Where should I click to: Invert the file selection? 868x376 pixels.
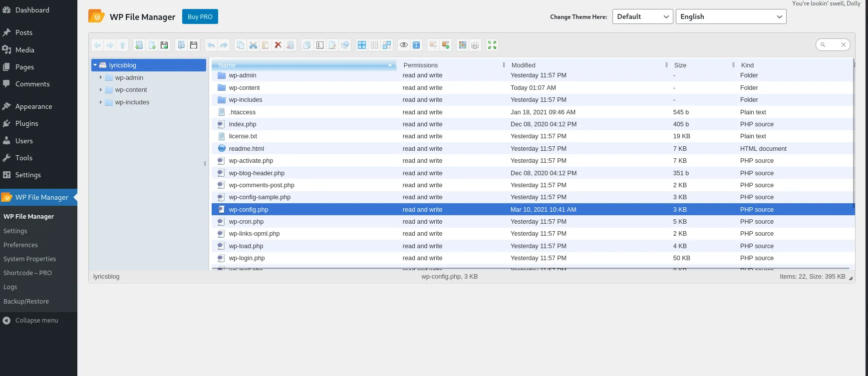coord(387,45)
